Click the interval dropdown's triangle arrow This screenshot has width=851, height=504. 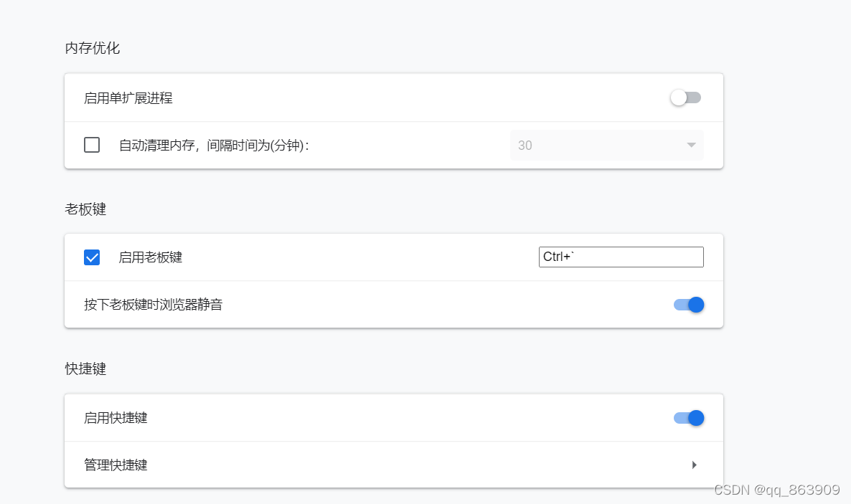click(691, 145)
